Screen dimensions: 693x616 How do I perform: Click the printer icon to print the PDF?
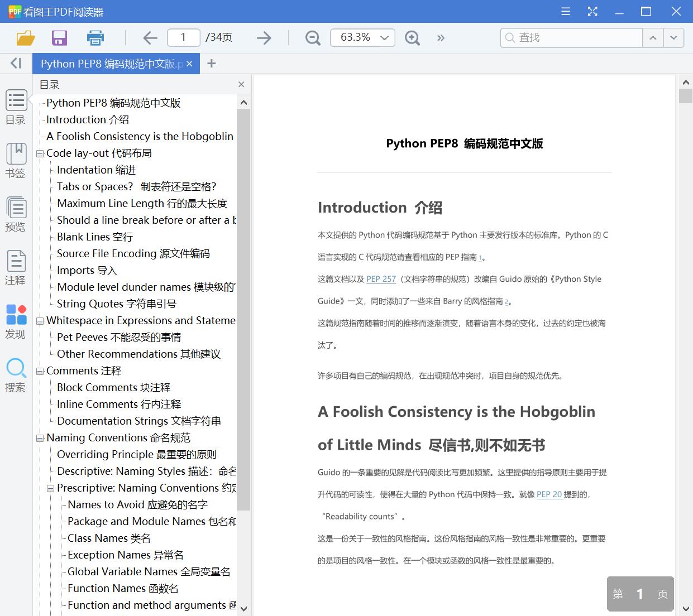[x=95, y=37]
